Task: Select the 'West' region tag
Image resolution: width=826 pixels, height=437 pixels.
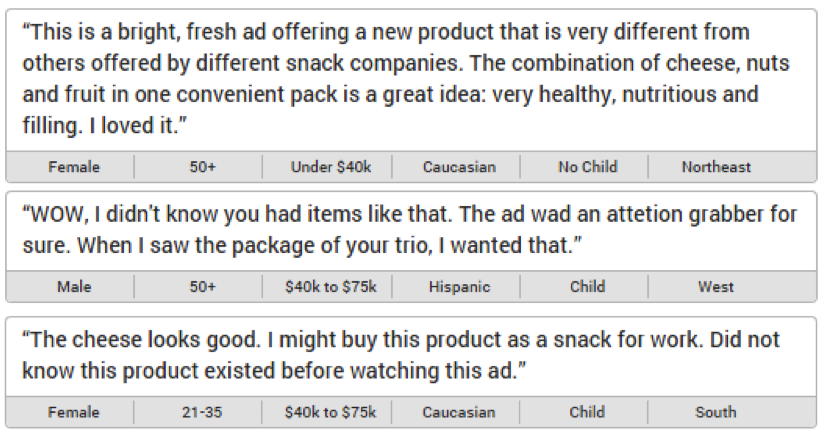Action: [x=715, y=287]
